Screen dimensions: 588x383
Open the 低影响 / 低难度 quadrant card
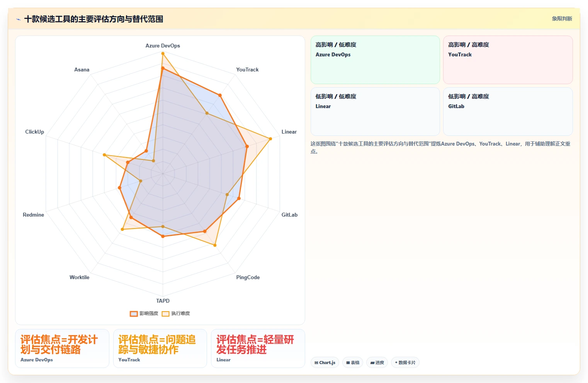tap(375, 112)
